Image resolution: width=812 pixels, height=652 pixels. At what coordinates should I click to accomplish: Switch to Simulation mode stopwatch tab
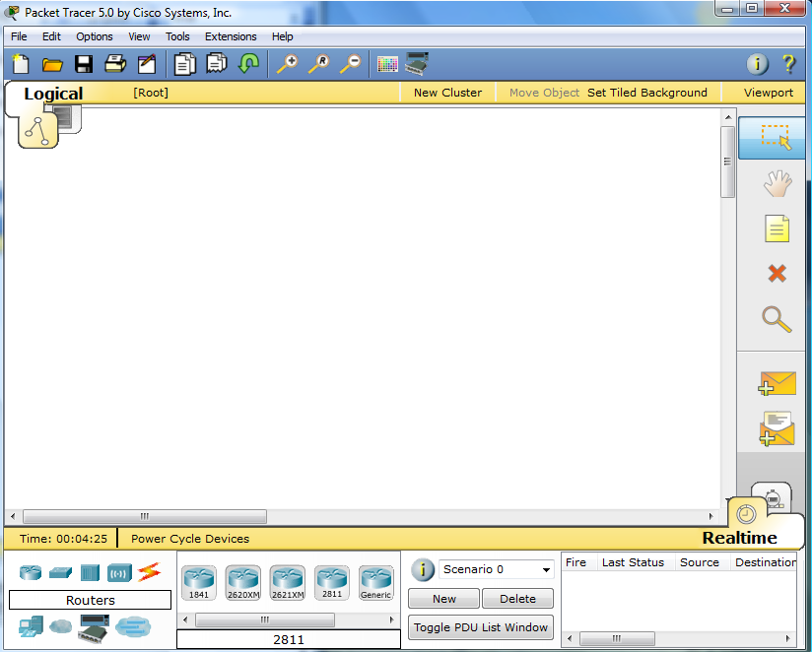coord(773,497)
